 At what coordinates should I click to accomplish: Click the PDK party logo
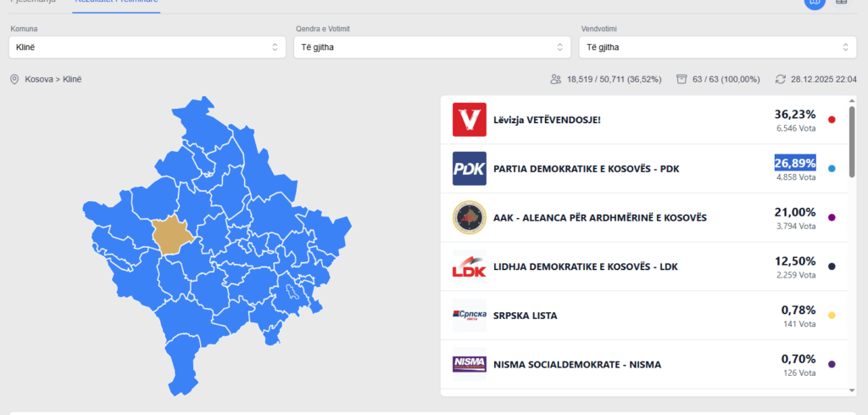tap(469, 169)
